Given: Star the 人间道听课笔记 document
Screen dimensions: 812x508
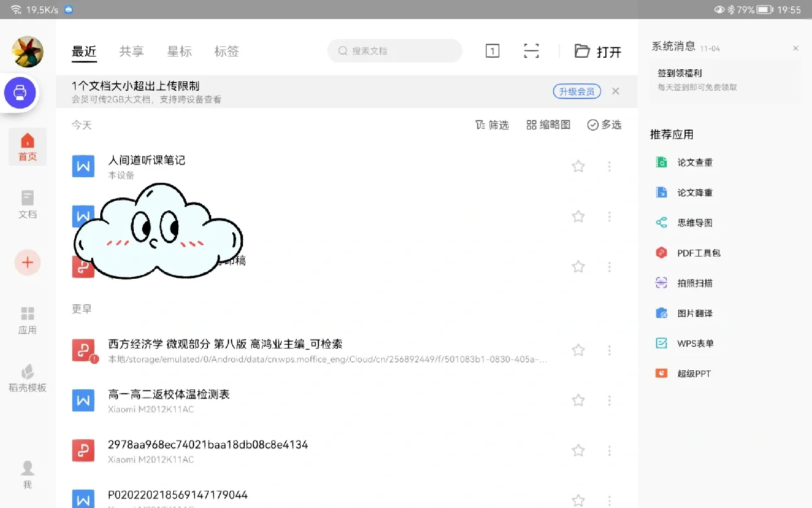Looking at the screenshot, I should [x=578, y=166].
